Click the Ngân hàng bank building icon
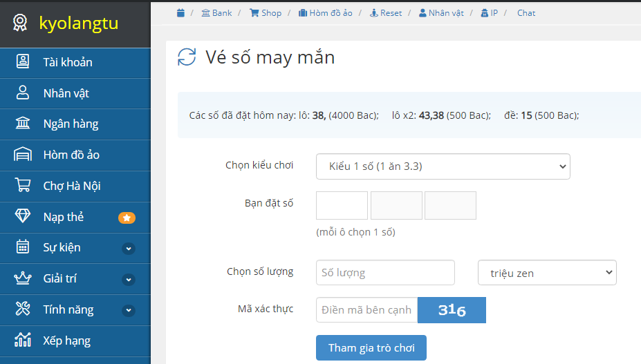Image resolution: width=641 pixels, height=364 pixels. click(23, 124)
